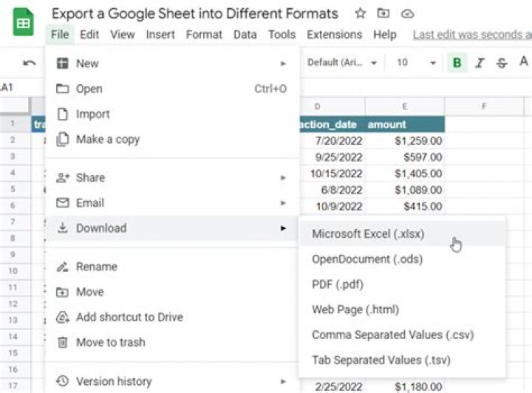The height and width of the screenshot is (393, 532).
Task: Click the move-to-folder icon beside the title
Action: point(383,13)
